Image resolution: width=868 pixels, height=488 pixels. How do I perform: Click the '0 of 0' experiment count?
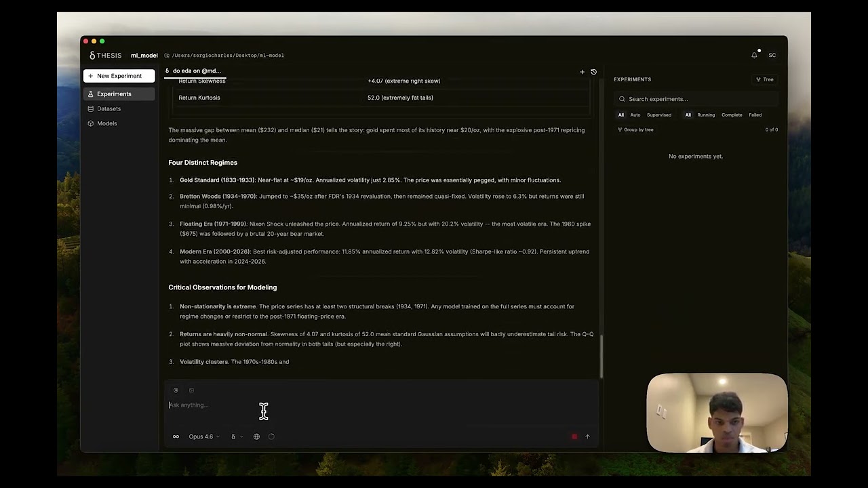(x=771, y=129)
